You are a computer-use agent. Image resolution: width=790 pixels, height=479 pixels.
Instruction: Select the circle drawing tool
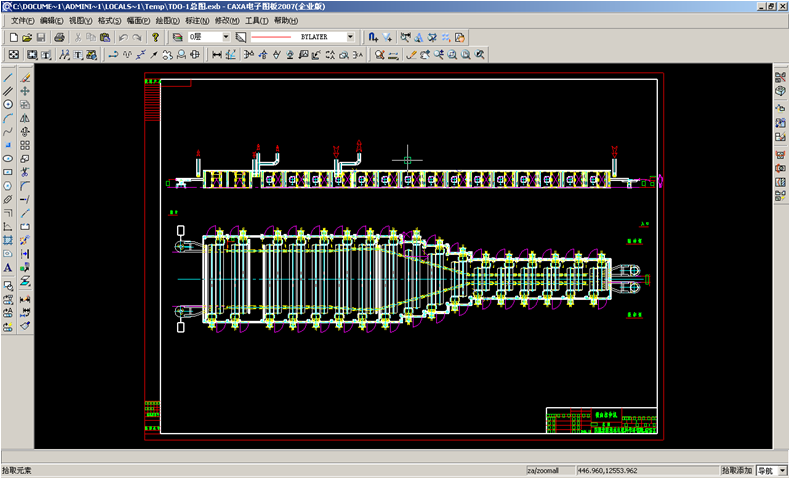coord(8,104)
